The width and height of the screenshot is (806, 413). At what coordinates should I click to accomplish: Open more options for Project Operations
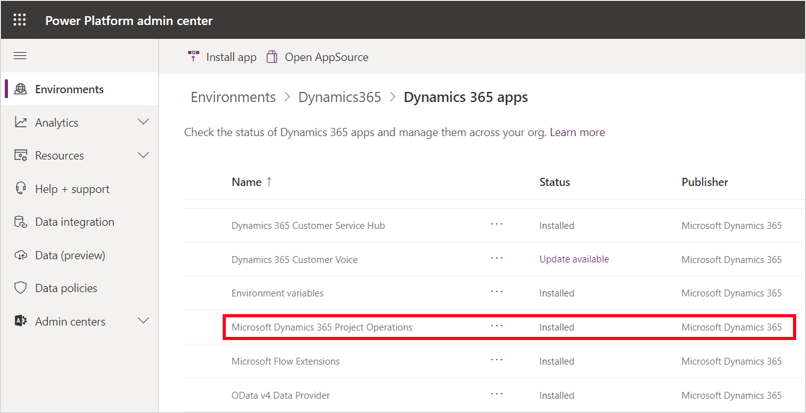[497, 326]
